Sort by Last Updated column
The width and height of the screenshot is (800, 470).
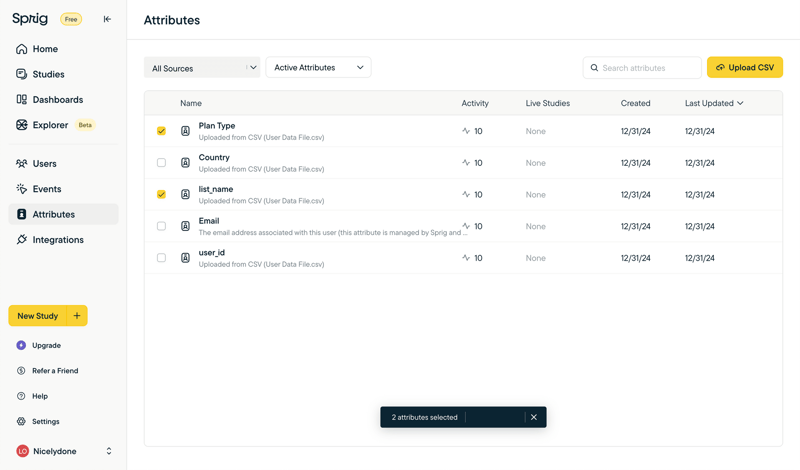coord(714,103)
